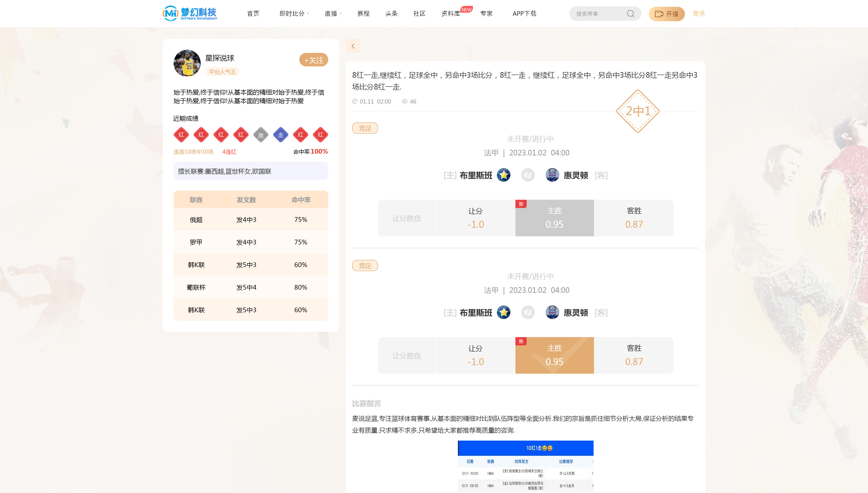868x493 pixels.
Task: Click the gray 黑 result badge
Action: click(261, 135)
